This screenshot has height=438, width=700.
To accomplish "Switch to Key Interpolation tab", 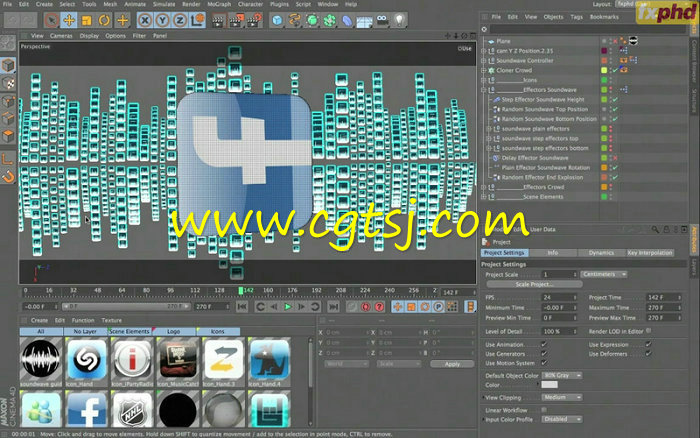I will point(650,253).
